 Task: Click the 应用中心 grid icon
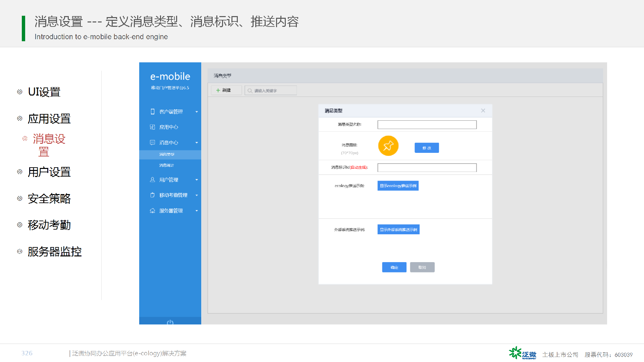(x=152, y=127)
